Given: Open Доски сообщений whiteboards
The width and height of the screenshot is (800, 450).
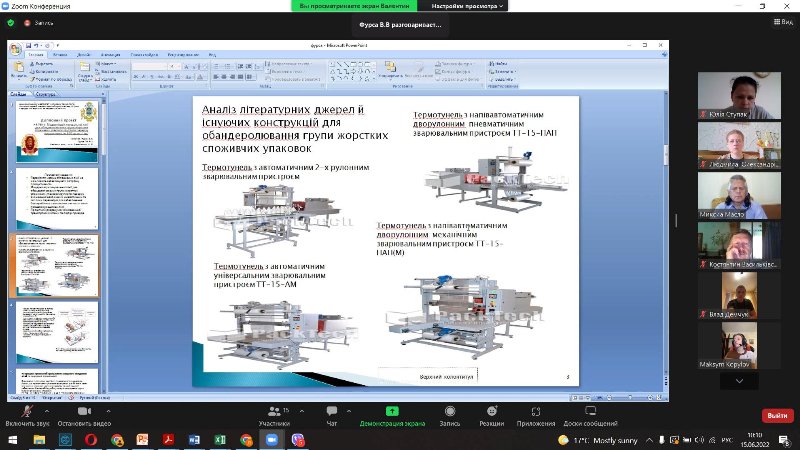Looking at the screenshot, I should pos(590,412).
